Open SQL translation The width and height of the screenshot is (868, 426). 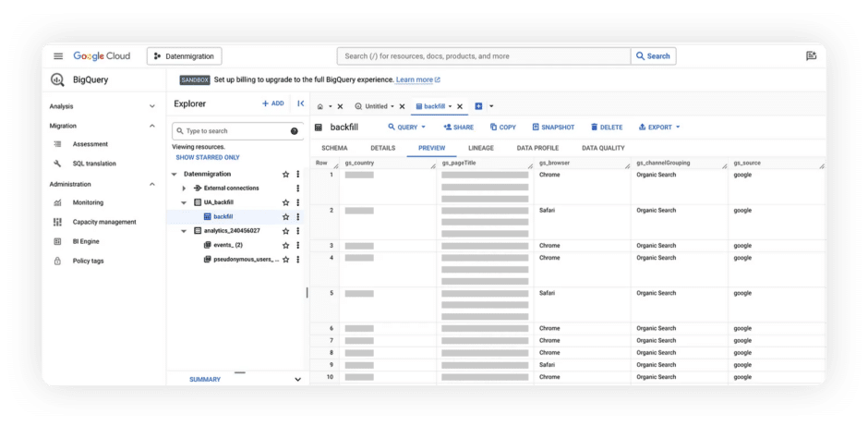coord(94,164)
